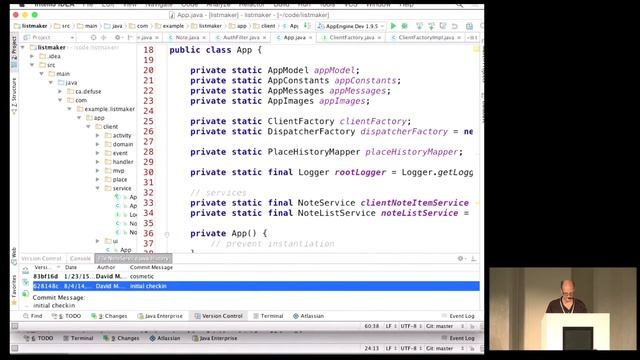Open the Project panel settings gear
The image size is (640, 360).
click(118, 37)
